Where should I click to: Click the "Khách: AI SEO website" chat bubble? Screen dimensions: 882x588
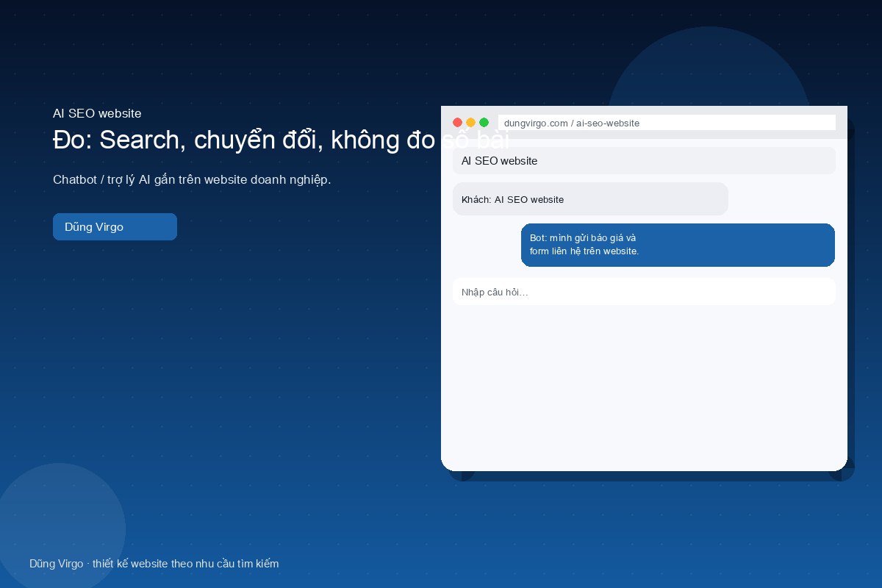(x=590, y=199)
